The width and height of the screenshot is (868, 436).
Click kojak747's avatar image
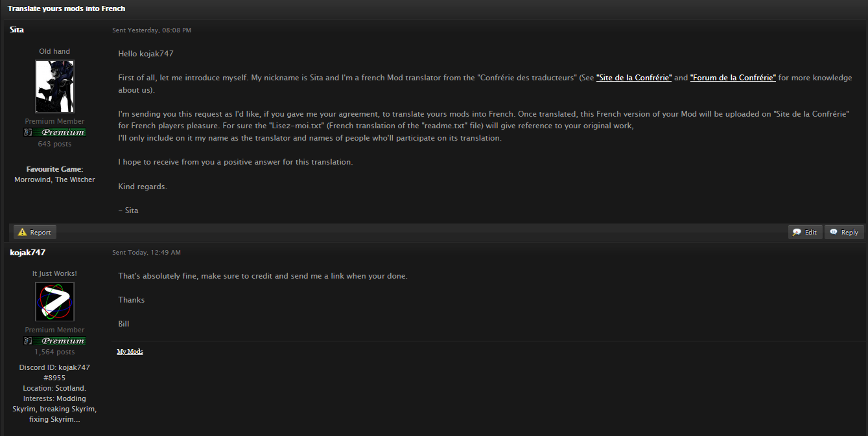54,301
